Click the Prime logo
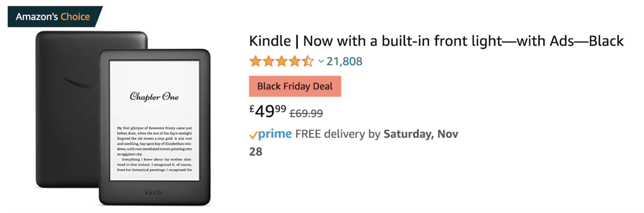 [275, 134]
